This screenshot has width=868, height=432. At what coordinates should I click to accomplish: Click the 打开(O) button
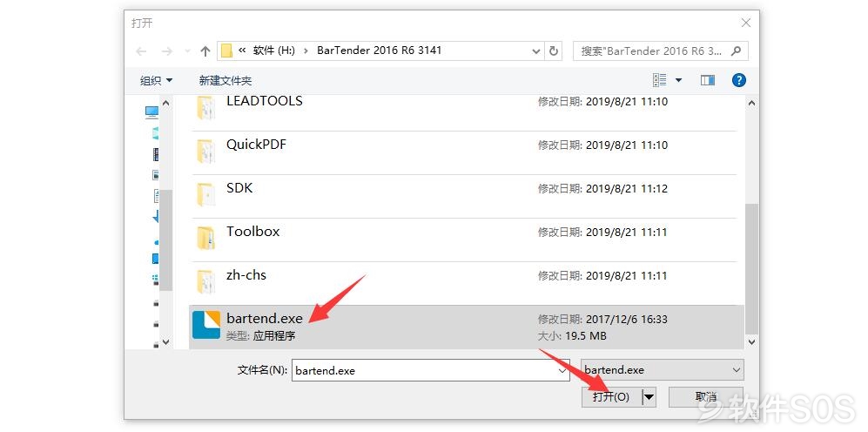coord(611,397)
